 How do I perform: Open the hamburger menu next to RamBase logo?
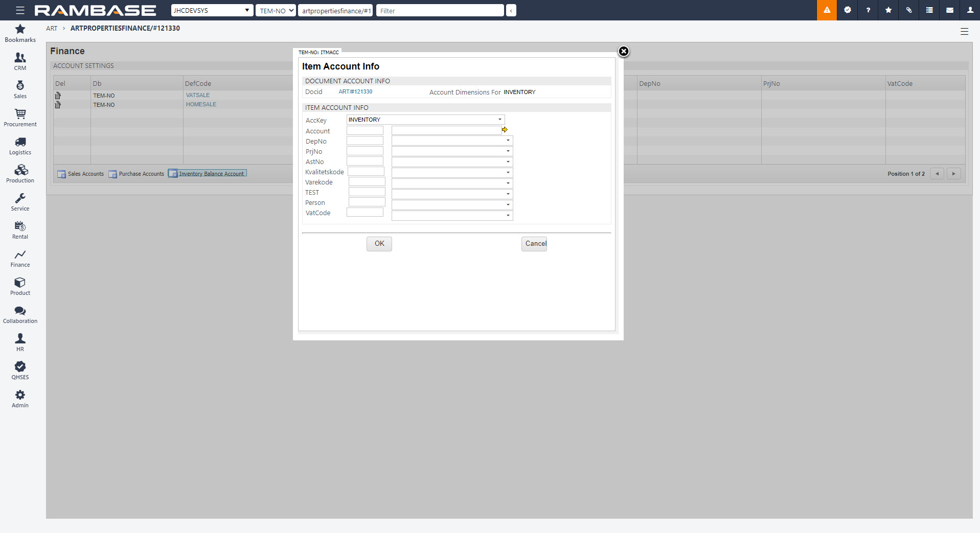coord(20,10)
